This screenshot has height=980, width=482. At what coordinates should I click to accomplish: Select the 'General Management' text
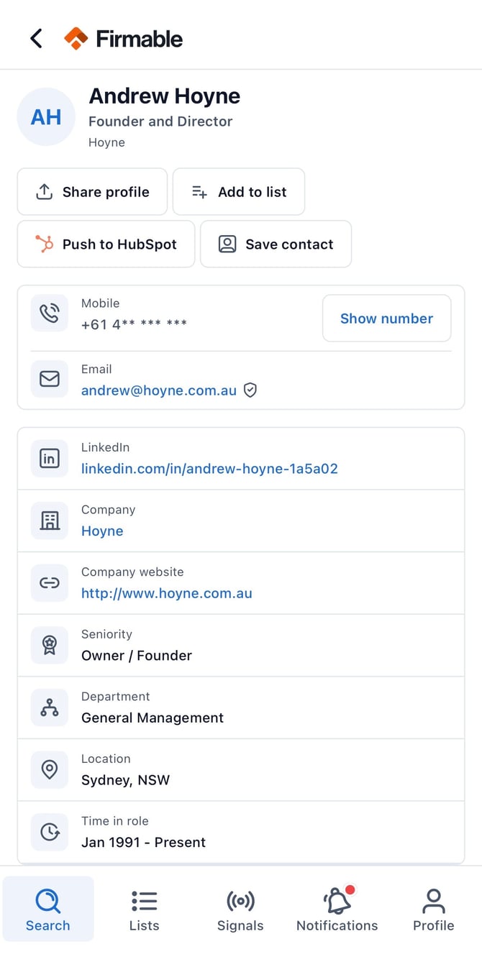pyautogui.click(x=153, y=718)
